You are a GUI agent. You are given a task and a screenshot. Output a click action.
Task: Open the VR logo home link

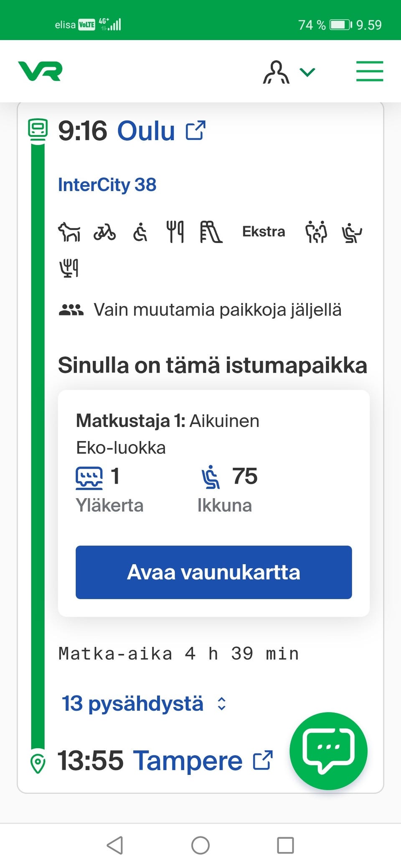click(x=40, y=72)
